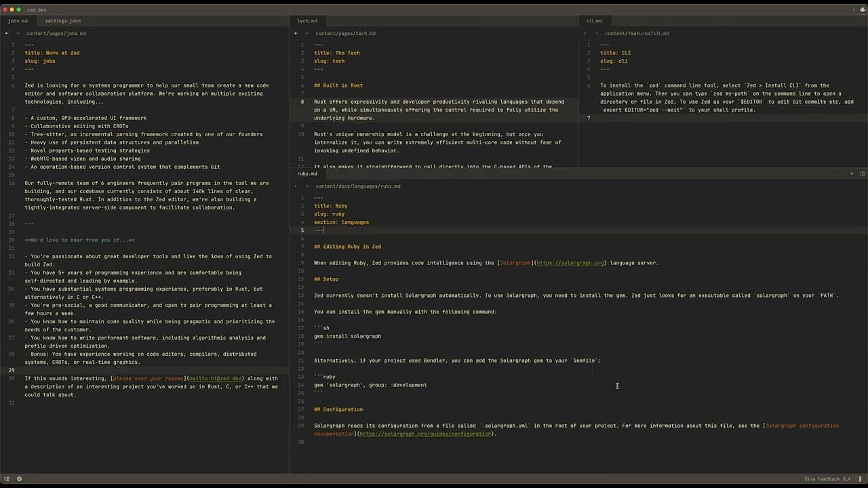The width and height of the screenshot is (868, 488).
Task: Click the solargraph.org link in ruby.md
Action: click(x=570, y=263)
